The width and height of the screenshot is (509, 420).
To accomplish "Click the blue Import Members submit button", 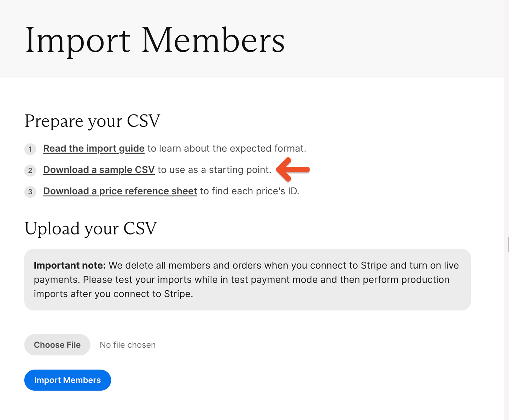I will click(x=67, y=380).
